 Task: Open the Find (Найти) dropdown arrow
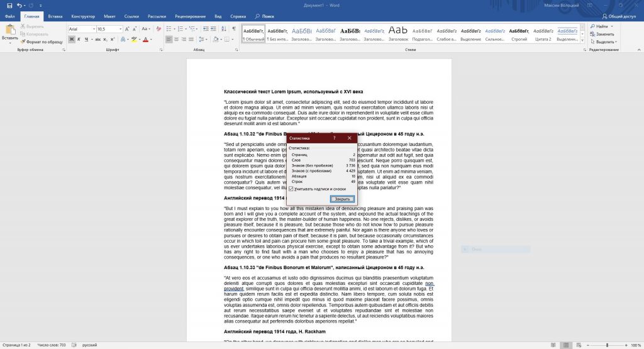pyautogui.click(x=612, y=26)
